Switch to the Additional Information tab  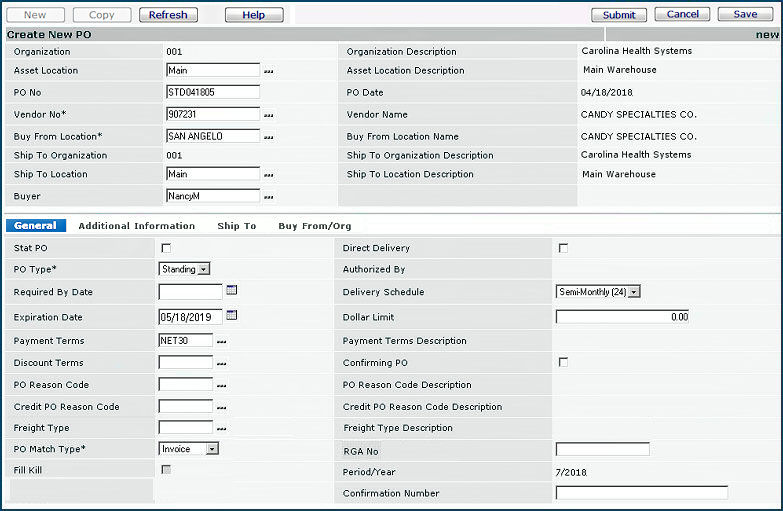pos(136,226)
